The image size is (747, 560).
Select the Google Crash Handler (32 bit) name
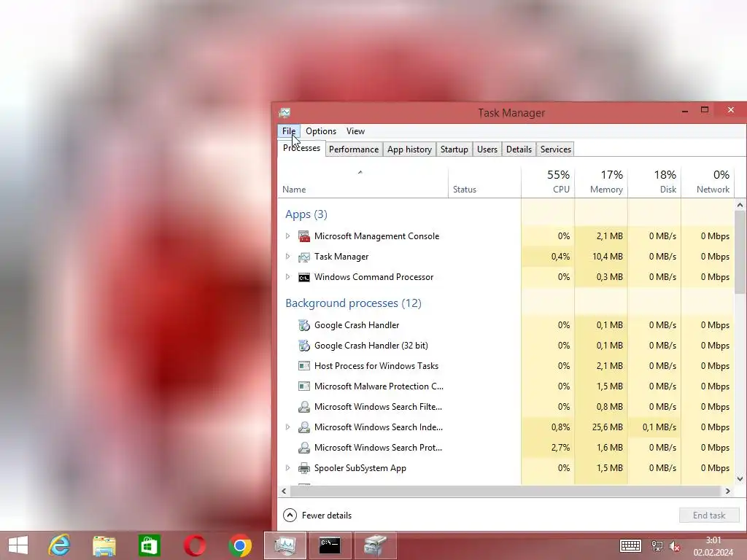371,346
